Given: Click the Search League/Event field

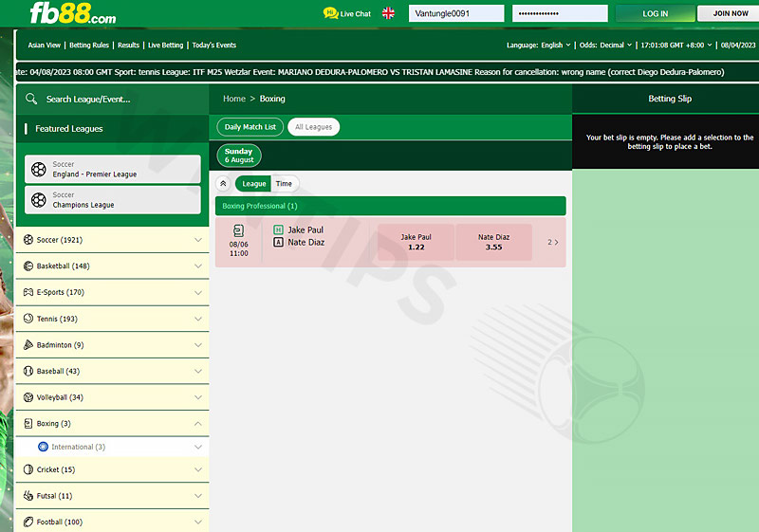Looking at the screenshot, I should point(112,100).
